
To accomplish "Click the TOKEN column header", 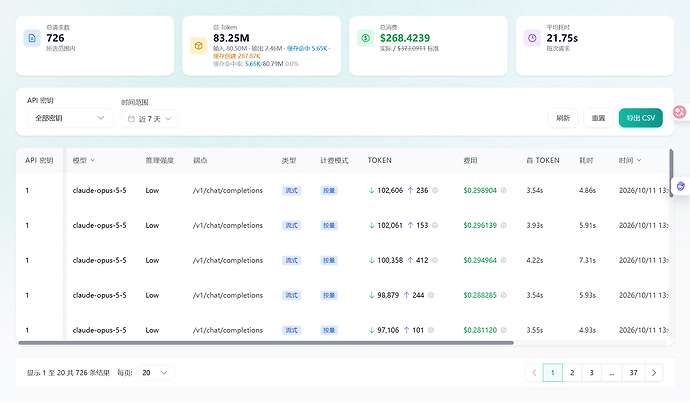I will tap(379, 161).
